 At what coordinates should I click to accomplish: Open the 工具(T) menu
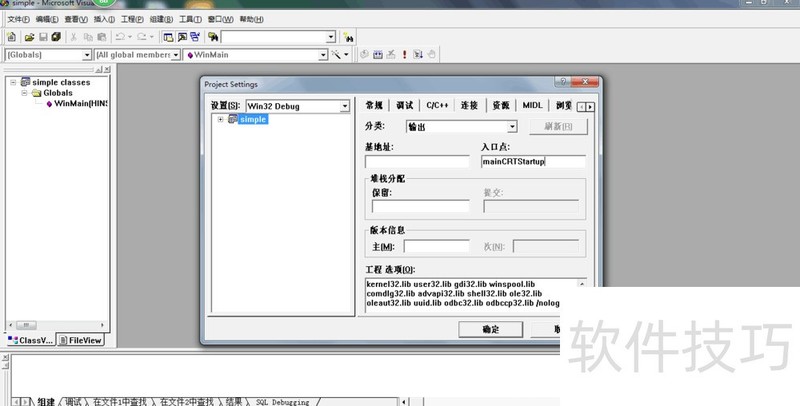(x=190, y=19)
